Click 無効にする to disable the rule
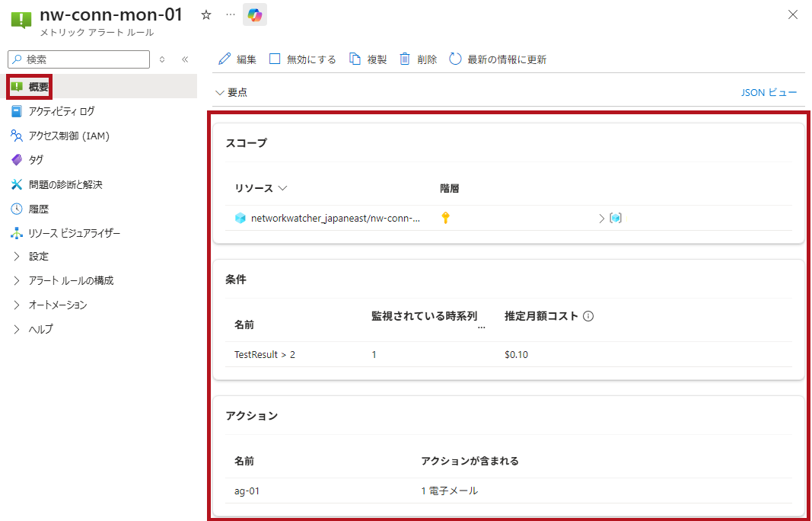 [302, 59]
